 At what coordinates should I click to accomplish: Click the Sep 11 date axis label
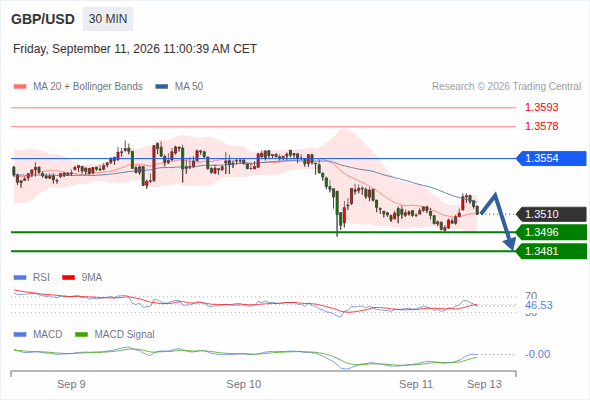[x=416, y=384]
